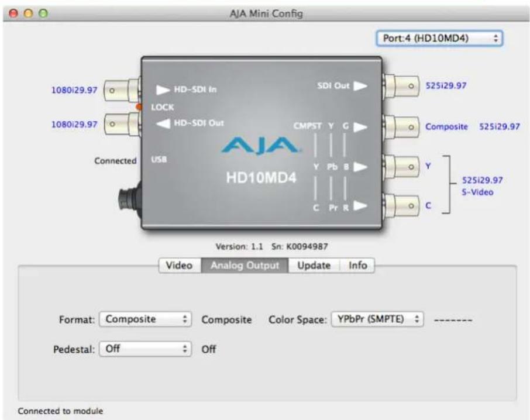Click the 525i29.97 label above S-Video
The width and height of the screenshot is (530, 420).
point(483,180)
